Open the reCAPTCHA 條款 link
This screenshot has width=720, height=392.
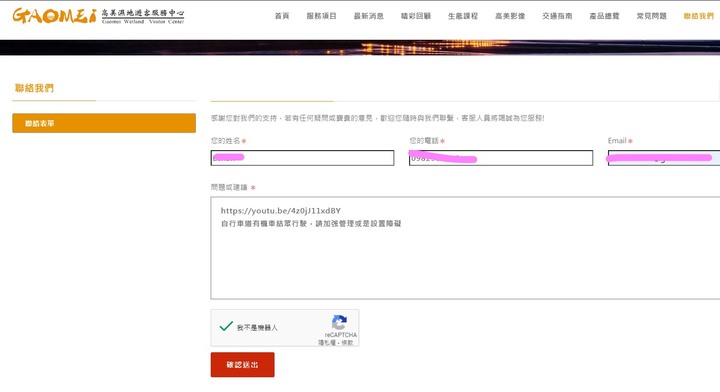[x=347, y=343]
